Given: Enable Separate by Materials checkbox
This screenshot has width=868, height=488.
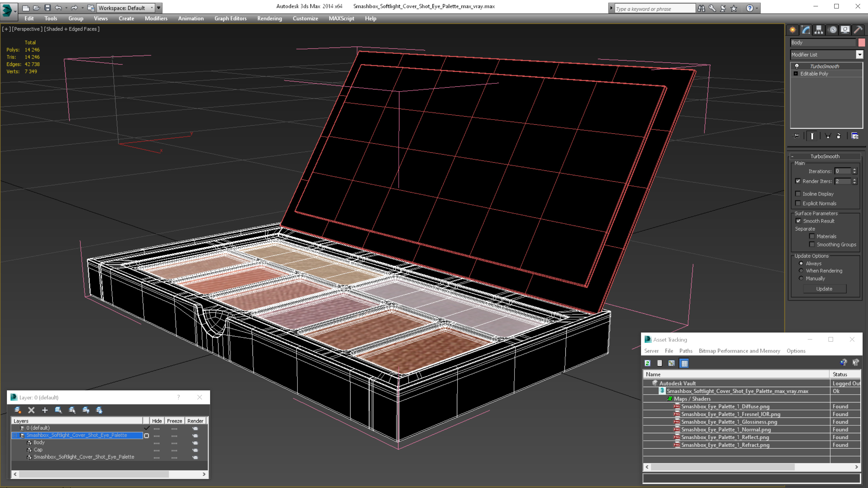Looking at the screenshot, I should (812, 236).
